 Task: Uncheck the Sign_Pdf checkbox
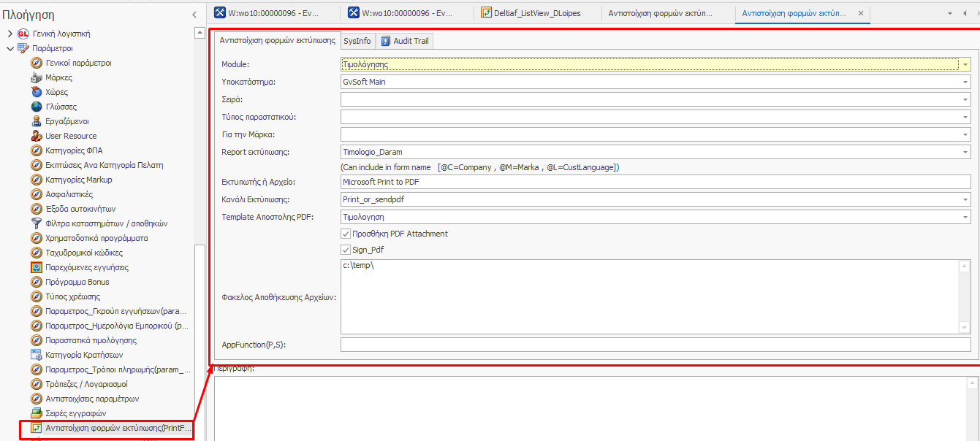346,250
